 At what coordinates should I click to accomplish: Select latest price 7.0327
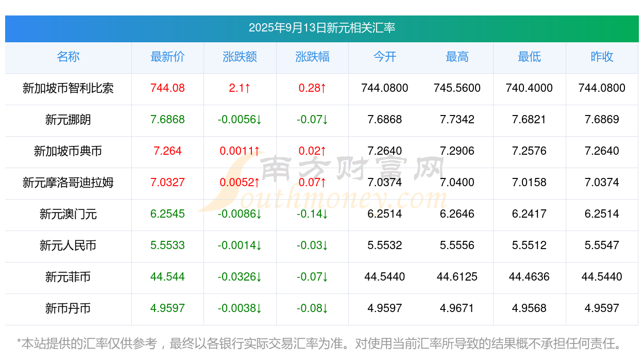(167, 183)
